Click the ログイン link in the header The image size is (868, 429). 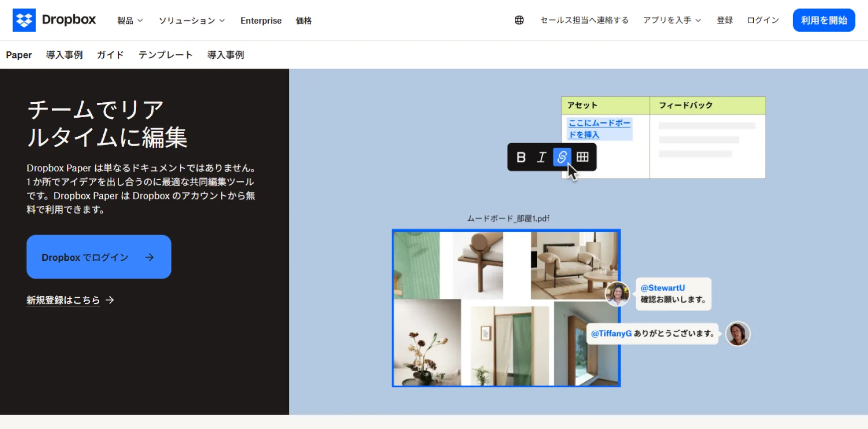point(763,20)
